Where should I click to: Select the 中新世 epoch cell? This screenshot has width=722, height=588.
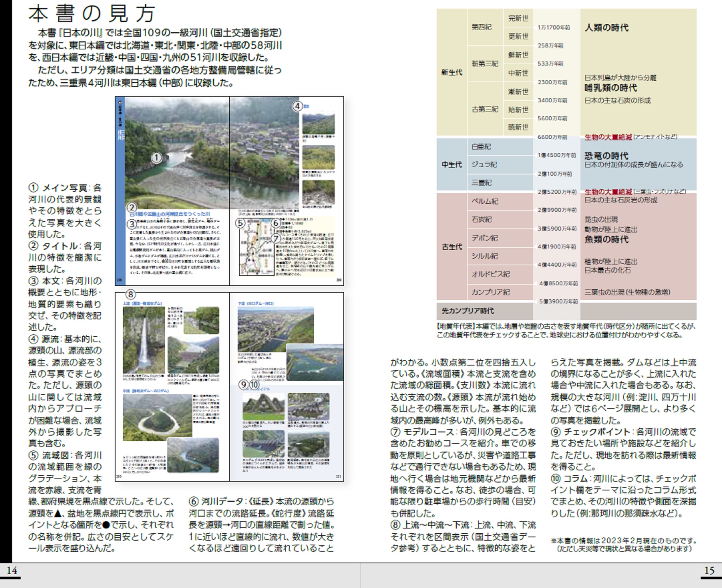pyautogui.click(x=518, y=73)
